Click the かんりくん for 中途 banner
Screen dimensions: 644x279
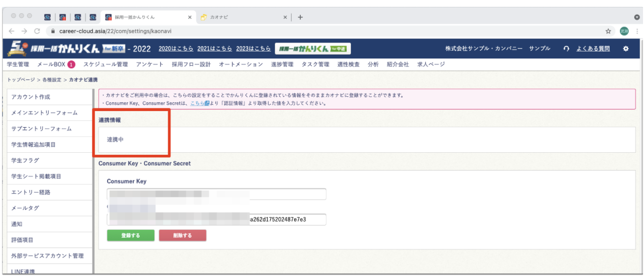click(312, 48)
